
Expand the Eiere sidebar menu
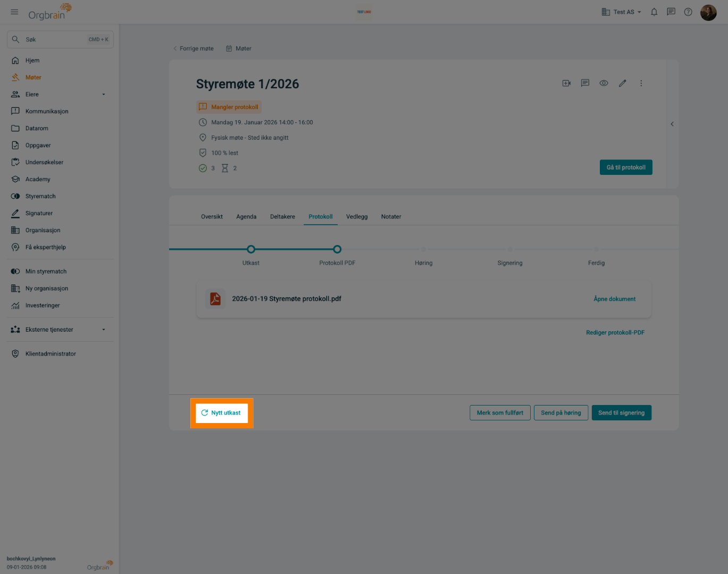(x=104, y=95)
